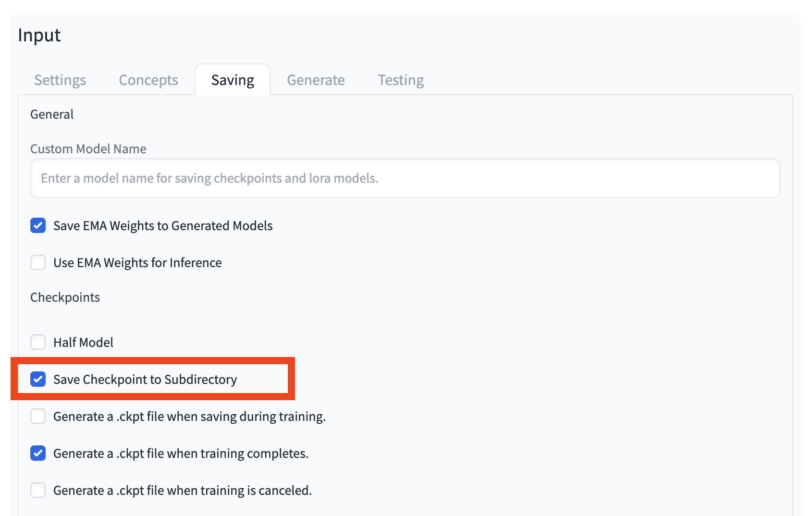Image resolution: width=812 pixels, height=516 pixels.
Task: Click the 'General' section heading
Action: (52, 114)
